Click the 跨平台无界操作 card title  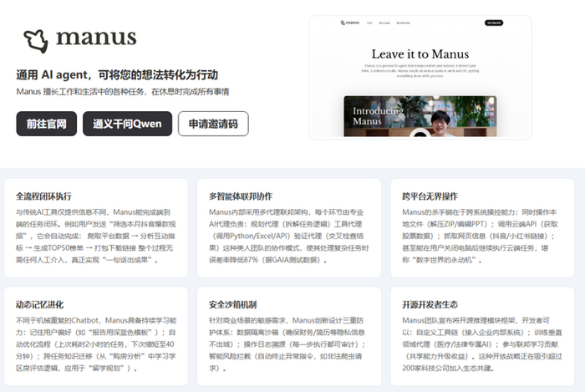point(430,196)
